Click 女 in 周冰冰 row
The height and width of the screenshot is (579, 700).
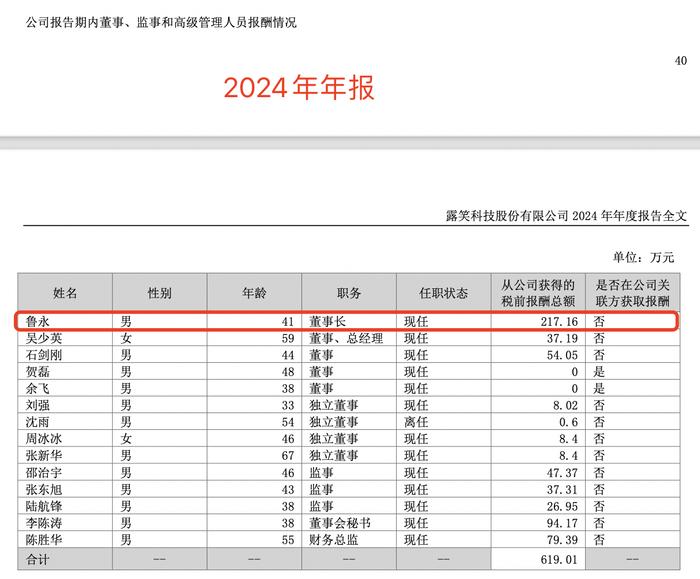pos(126,439)
